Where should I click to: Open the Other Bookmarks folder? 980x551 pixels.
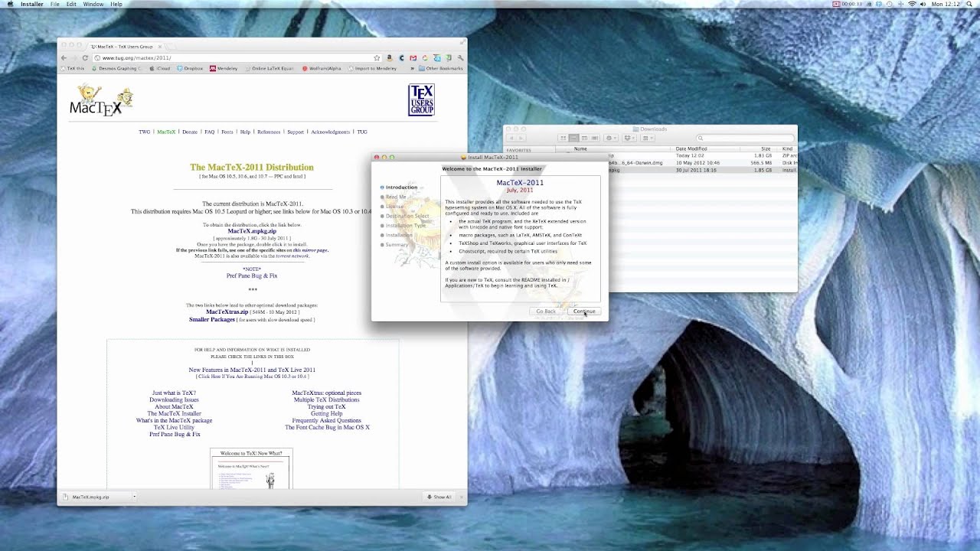click(x=441, y=68)
